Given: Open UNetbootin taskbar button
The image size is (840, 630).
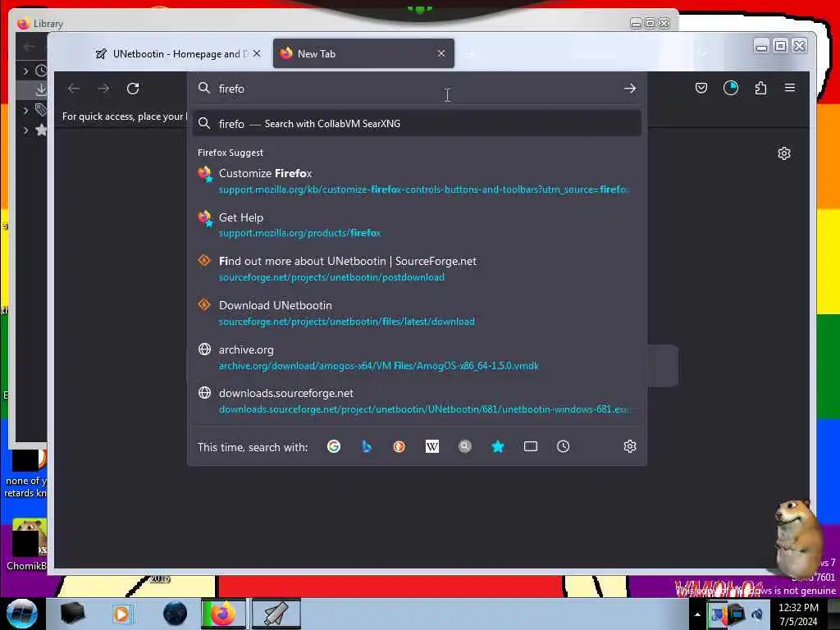Looking at the screenshot, I should click(276, 614).
